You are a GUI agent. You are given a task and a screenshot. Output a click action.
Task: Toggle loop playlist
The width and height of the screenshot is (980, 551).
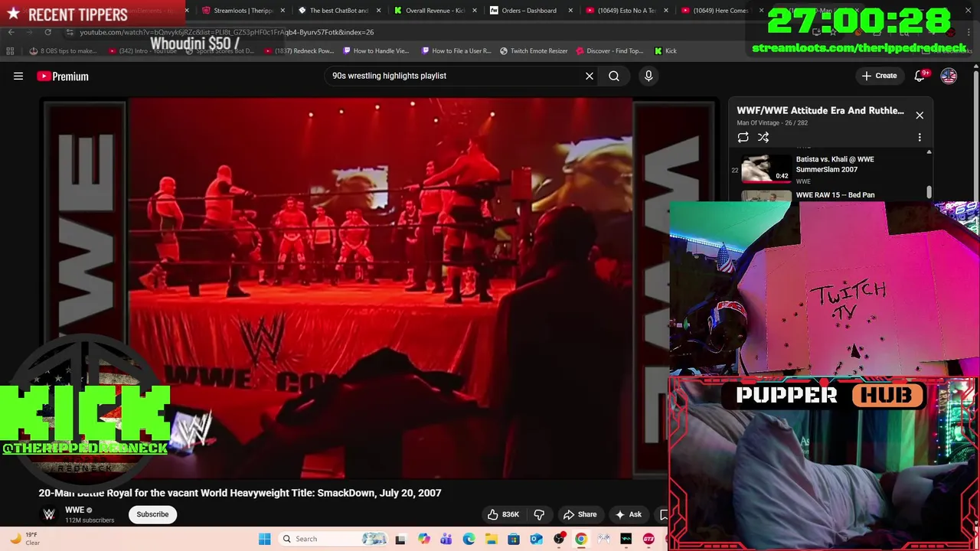(743, 138)
